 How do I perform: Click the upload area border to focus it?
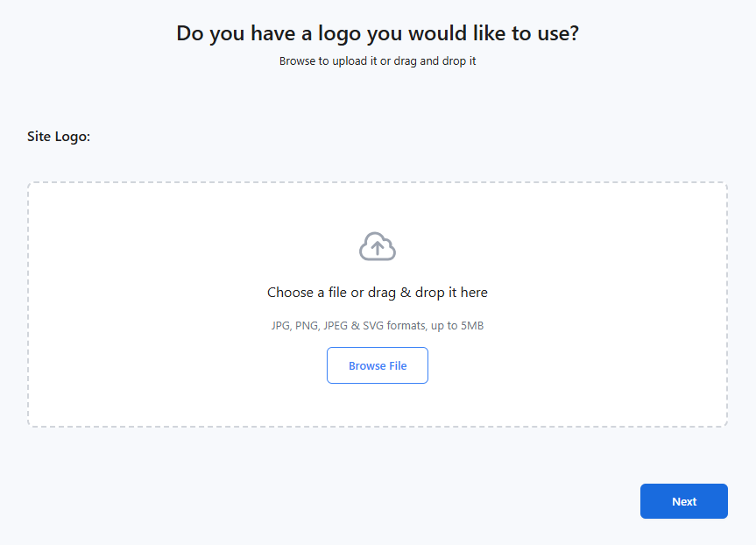(x=378, y=183)
